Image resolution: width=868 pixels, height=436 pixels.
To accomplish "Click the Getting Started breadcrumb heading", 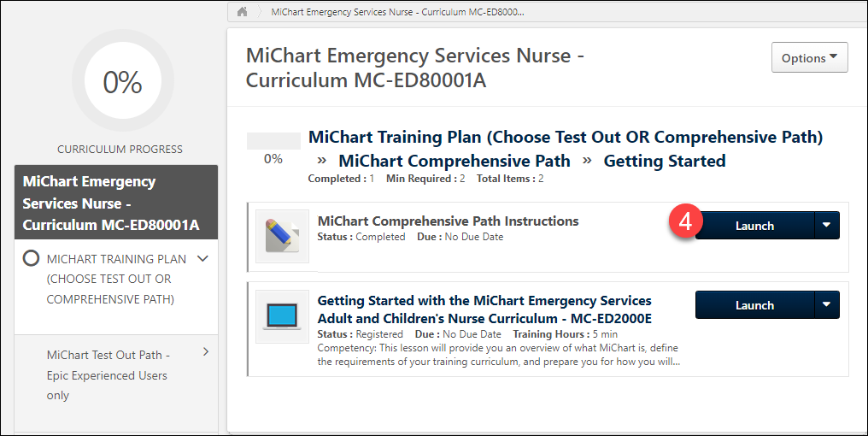I will 664,161.
